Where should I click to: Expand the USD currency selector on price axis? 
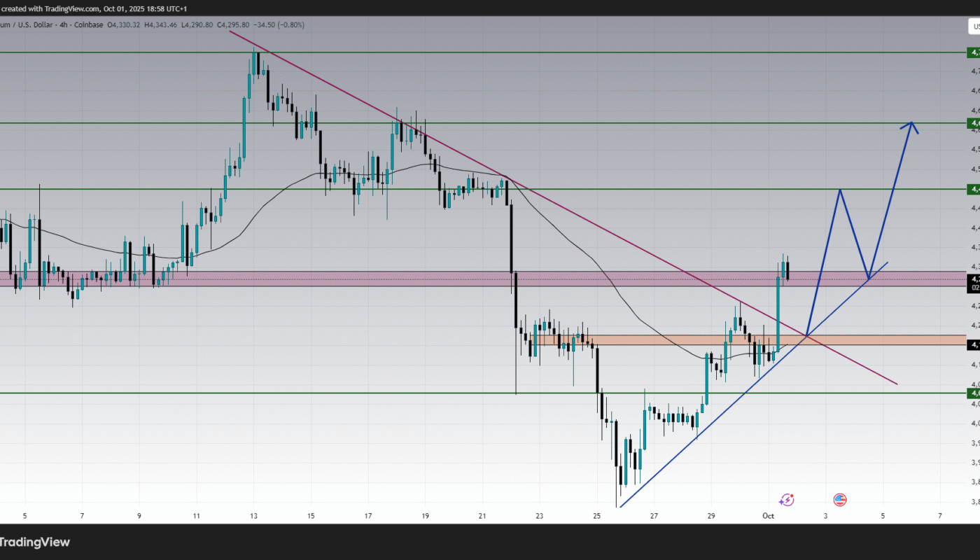click(973, 26)
